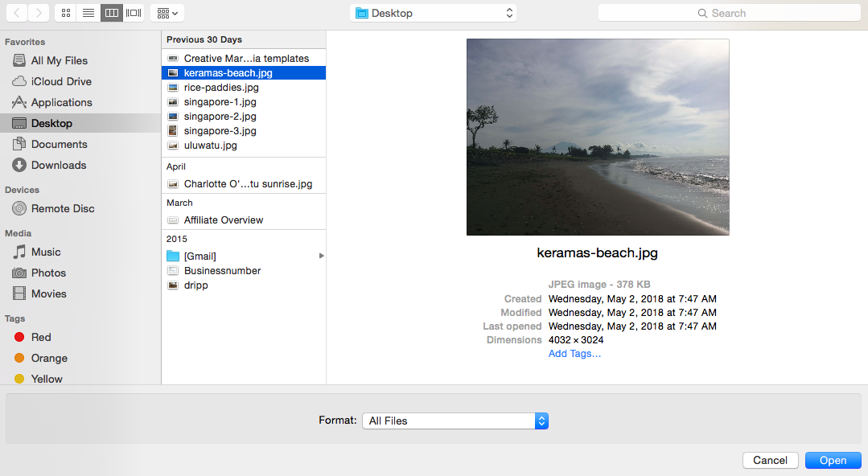Select singapore-1.jpg file

click(244, 102)
